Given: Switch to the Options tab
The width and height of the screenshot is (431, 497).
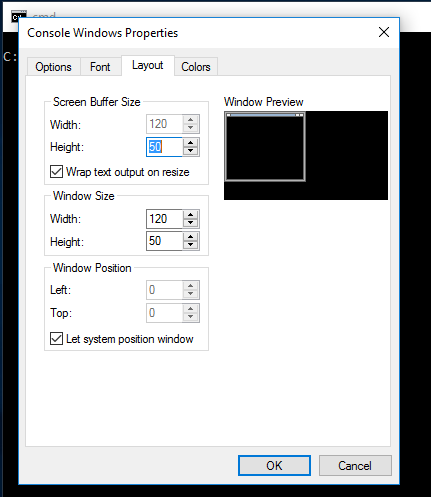Looking at the screenshot, I should [x=53, y=67].
